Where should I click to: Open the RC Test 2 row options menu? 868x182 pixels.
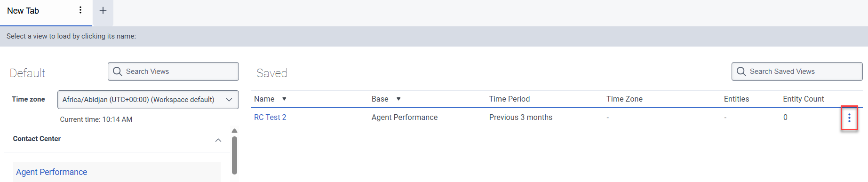point(849,118)
